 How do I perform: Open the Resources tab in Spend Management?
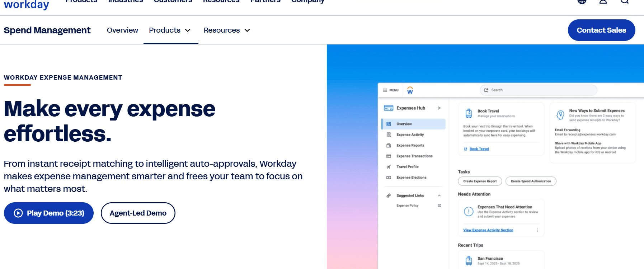coord(227,30)
